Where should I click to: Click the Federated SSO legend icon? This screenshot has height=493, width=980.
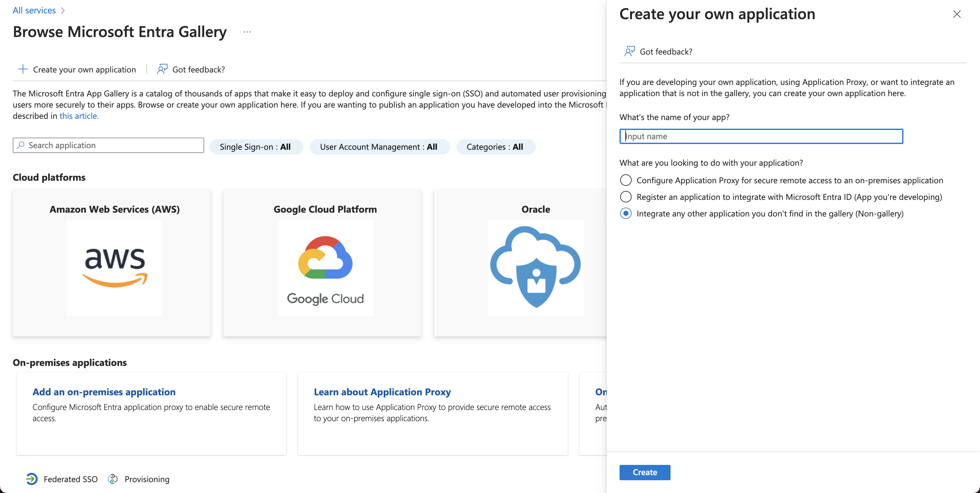click(x=31, y=479)
